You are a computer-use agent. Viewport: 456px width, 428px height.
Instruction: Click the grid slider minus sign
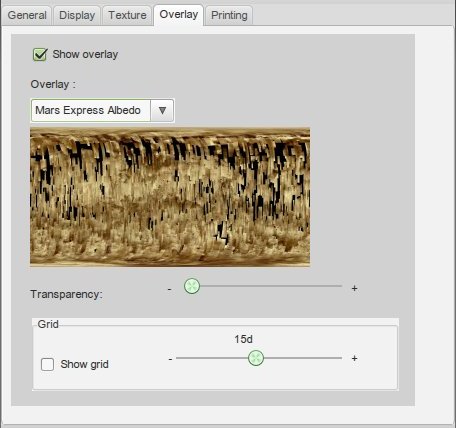click(170, 359)
